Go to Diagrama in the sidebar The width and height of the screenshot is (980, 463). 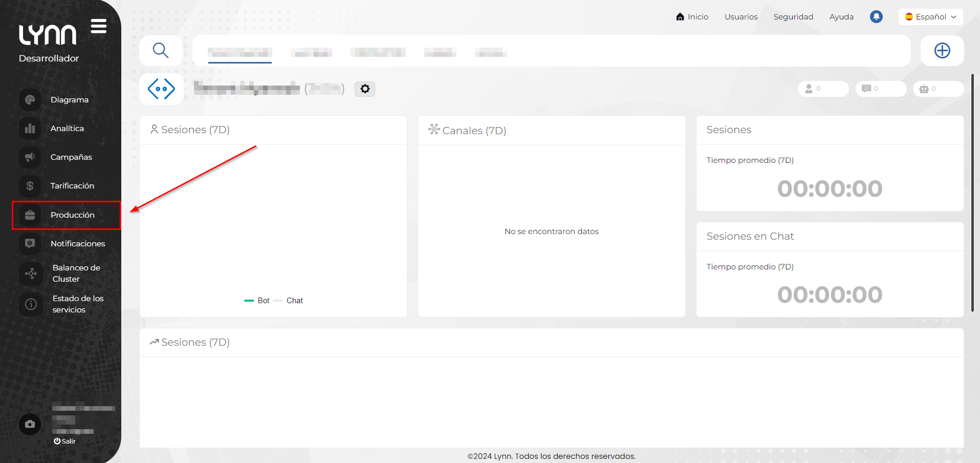tap(69, 100)
